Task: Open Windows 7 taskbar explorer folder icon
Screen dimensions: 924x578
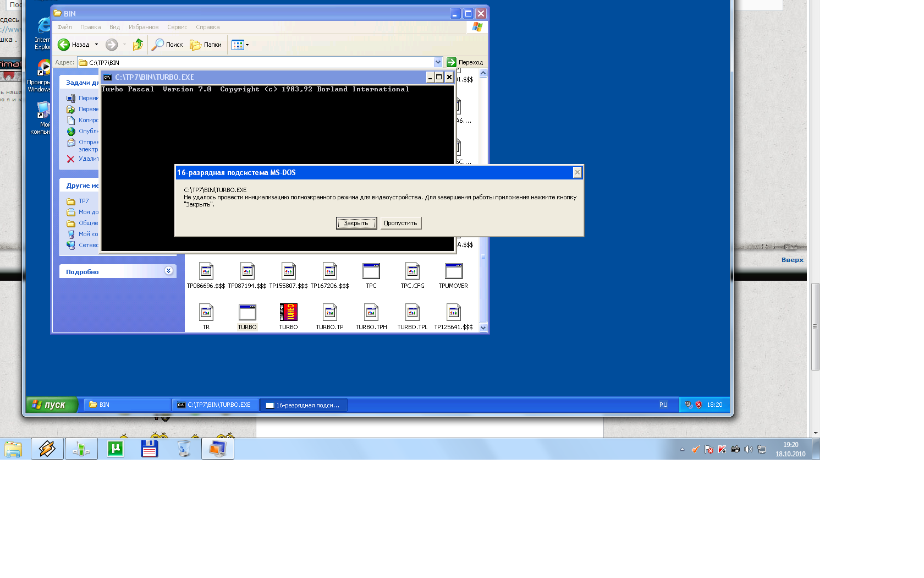Action: coord(13,449)
